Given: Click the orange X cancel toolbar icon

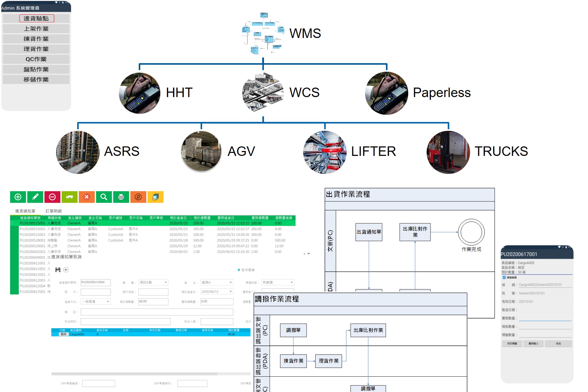Looking at the screenshot, I should (87, 197).
